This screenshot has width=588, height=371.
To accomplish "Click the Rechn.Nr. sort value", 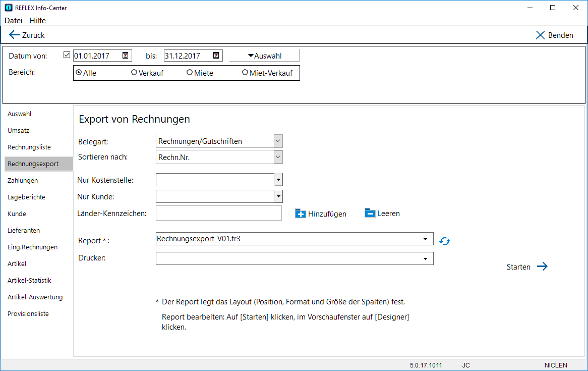I will click(x=174, y=157).
